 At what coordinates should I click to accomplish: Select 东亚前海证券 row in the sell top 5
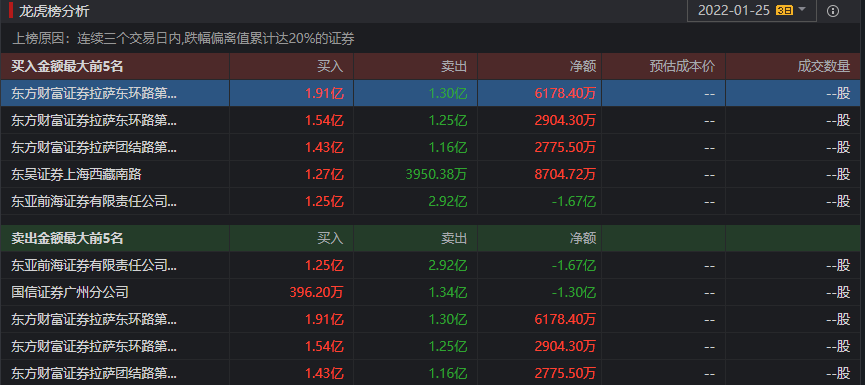430,265
